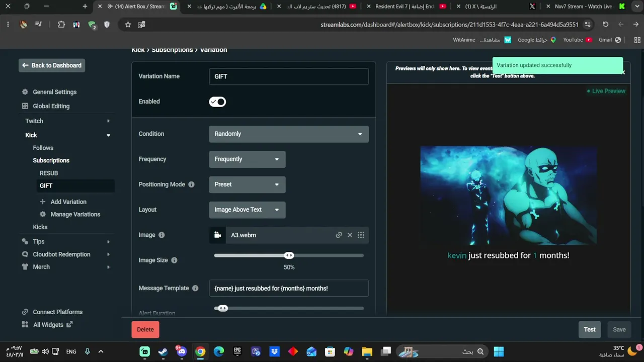Show info tooltip for Positioning Mode
This screenshot has width=644, height=362.
191,185
